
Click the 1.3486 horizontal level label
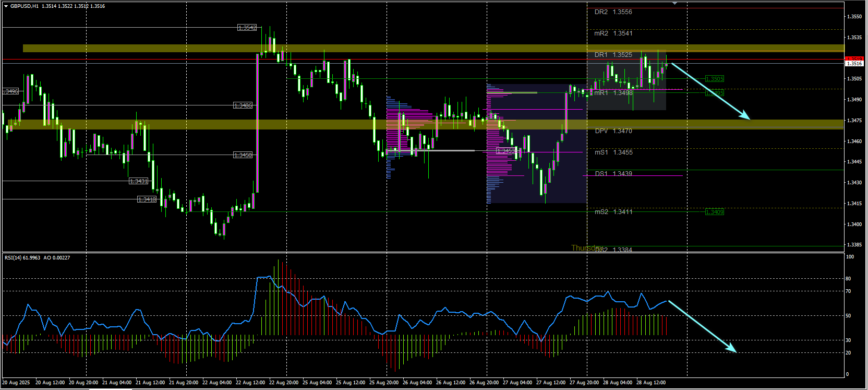pyautogui.click(x=243, y=105)
